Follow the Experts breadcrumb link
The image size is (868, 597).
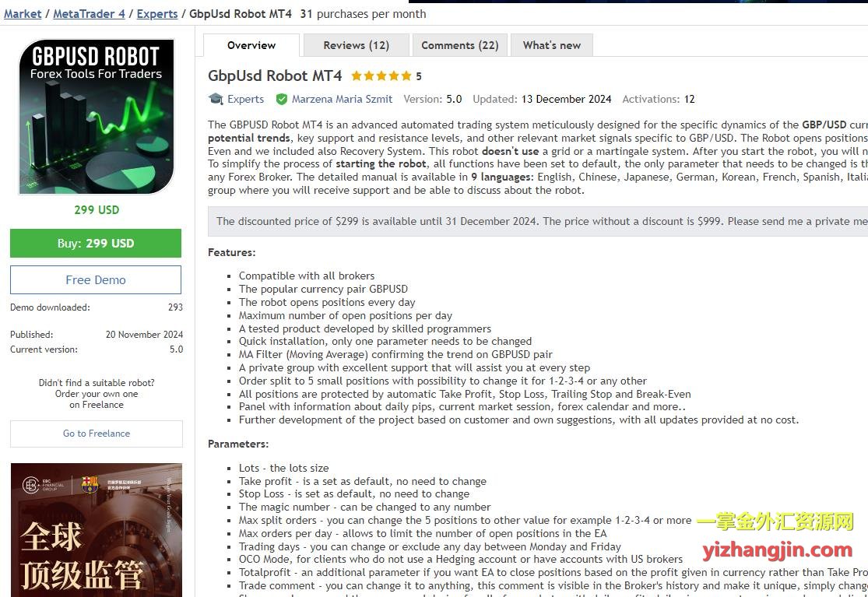point(157,14)
